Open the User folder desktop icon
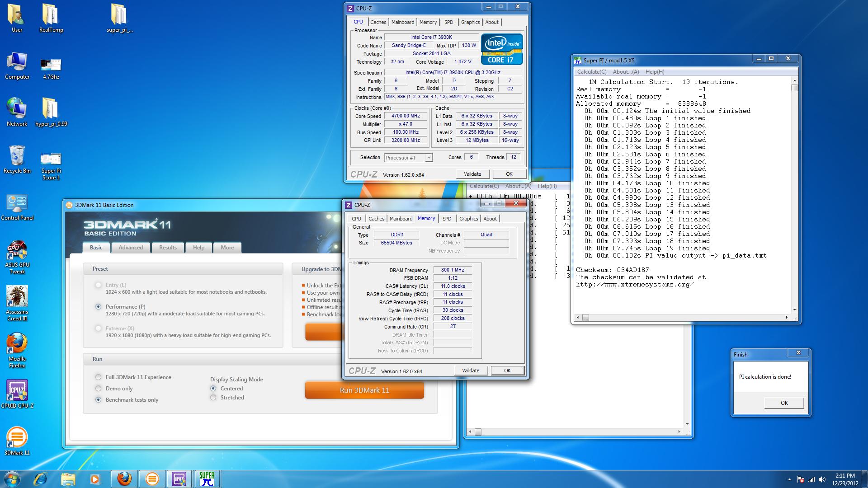Viewport: 868px width, 488px height. click(17, 18)
